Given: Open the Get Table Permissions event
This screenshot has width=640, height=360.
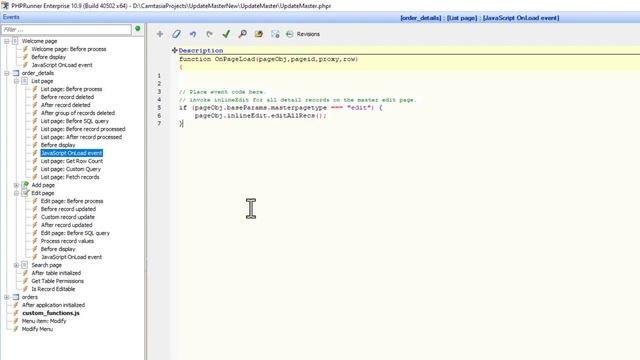Looking at the screenshot, I should pyautogui.click(x=57, y=281).
